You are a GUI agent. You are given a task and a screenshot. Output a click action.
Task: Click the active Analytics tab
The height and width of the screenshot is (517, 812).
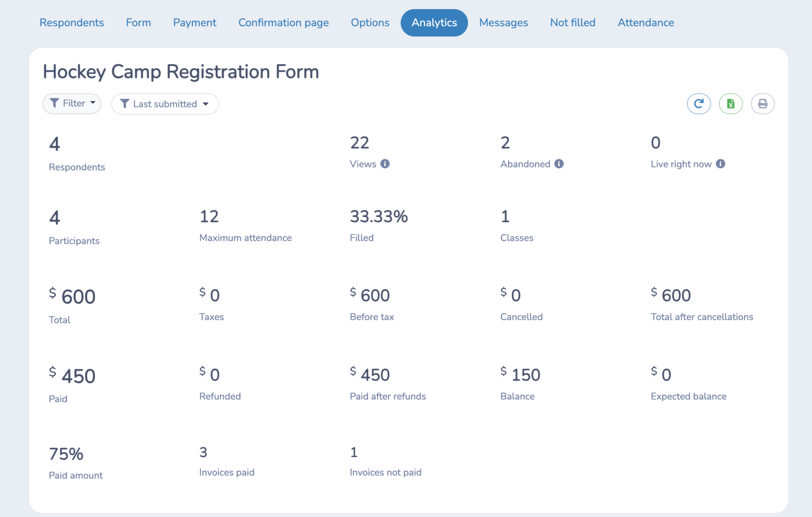(x=434, y=23)
